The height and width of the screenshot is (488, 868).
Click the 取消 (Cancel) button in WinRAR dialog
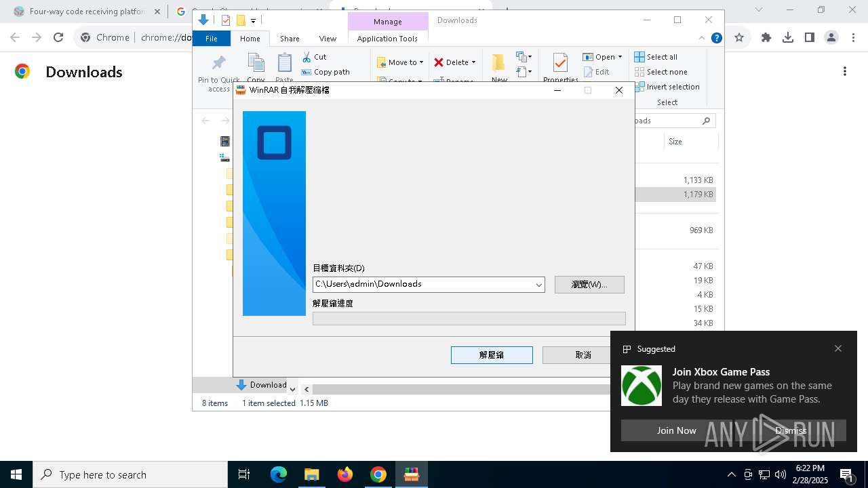(x=583, y=355)
